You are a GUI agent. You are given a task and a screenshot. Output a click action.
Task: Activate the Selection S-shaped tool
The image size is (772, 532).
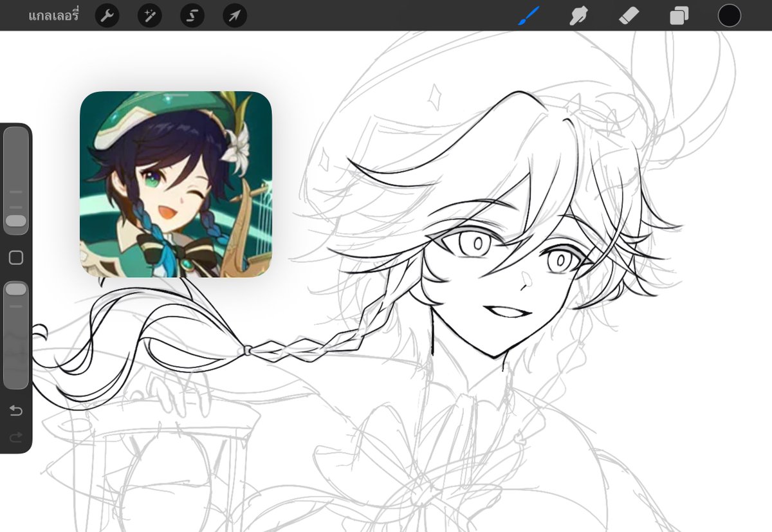(x=192, y=15)
